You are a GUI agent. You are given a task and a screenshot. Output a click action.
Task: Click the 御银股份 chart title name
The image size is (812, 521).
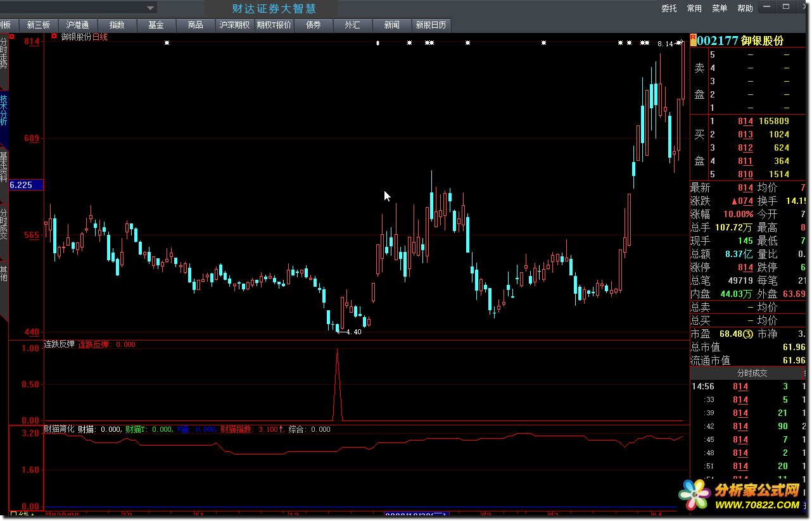[x=76, y=37]
